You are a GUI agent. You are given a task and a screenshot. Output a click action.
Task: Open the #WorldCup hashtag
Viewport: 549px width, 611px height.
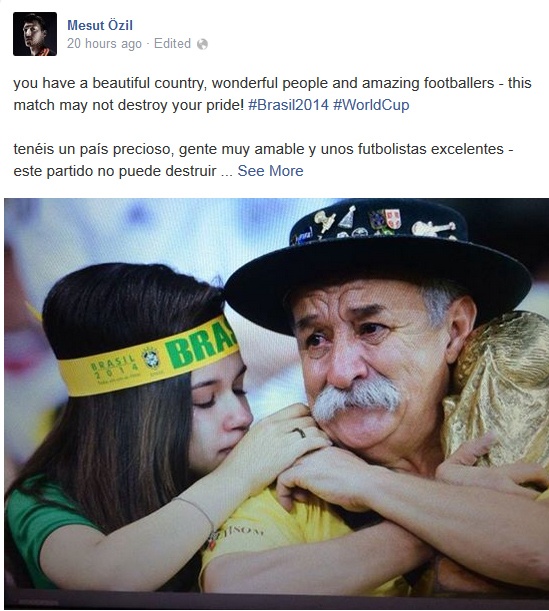pos(371,105)
